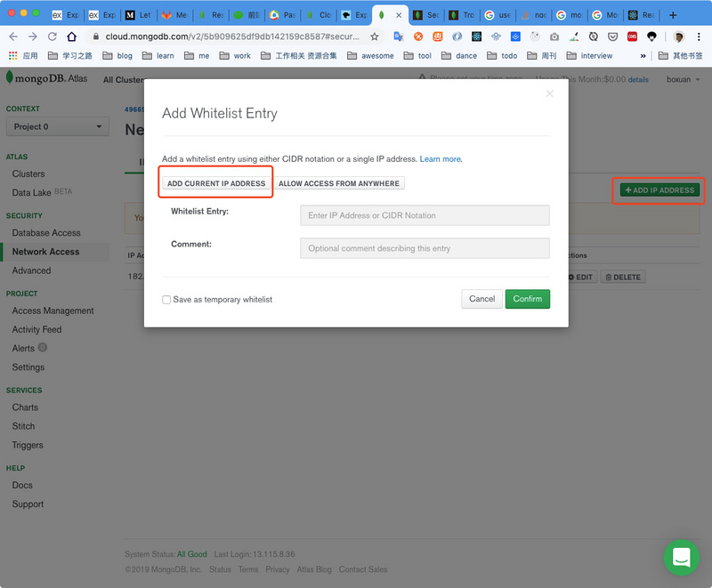Click the usage details link
The height and width of the screenshot is (588, 712).
638,80
